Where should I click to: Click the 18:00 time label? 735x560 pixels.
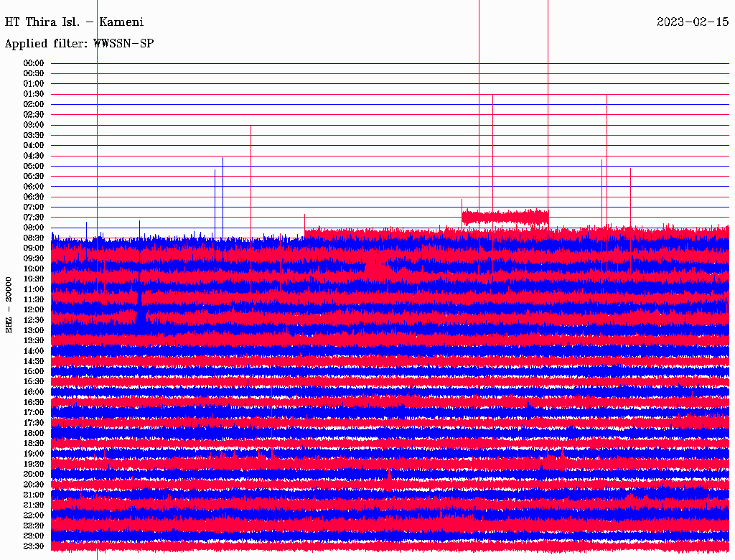pyautogui.click(x=34, y=434)
